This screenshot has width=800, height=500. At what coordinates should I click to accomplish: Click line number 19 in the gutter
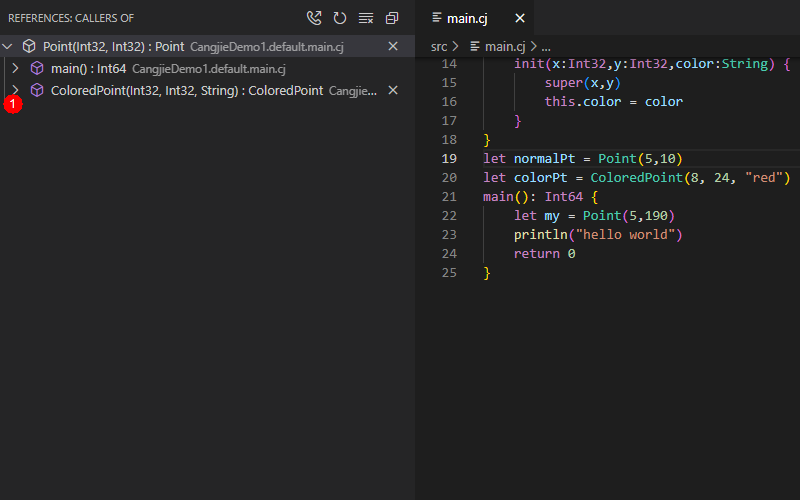coord(449,159)
